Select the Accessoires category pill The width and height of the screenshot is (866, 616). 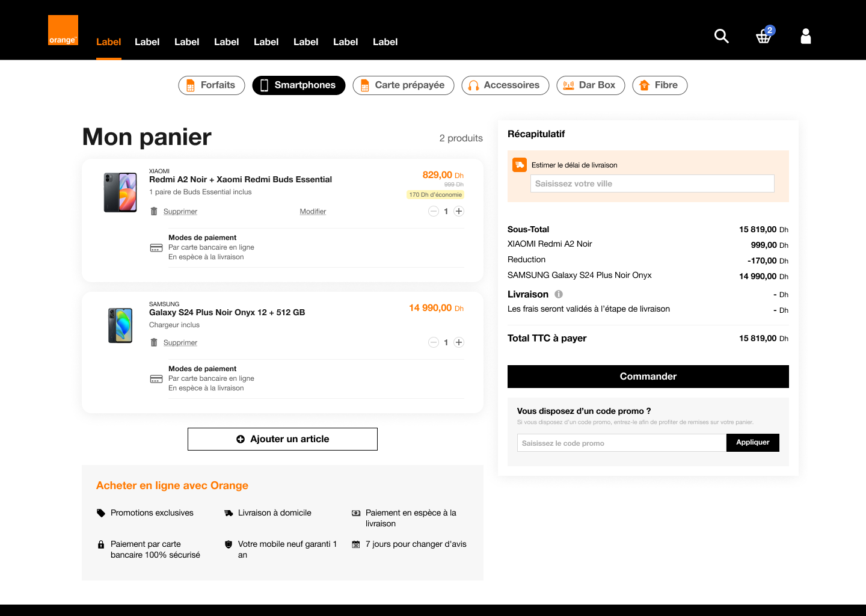pos(505,85)
